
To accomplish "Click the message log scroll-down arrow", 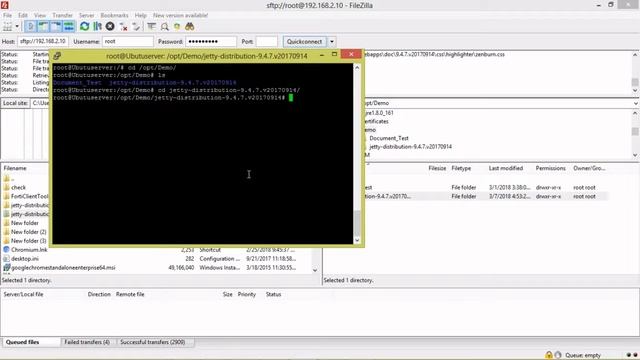I will point(635,90).
